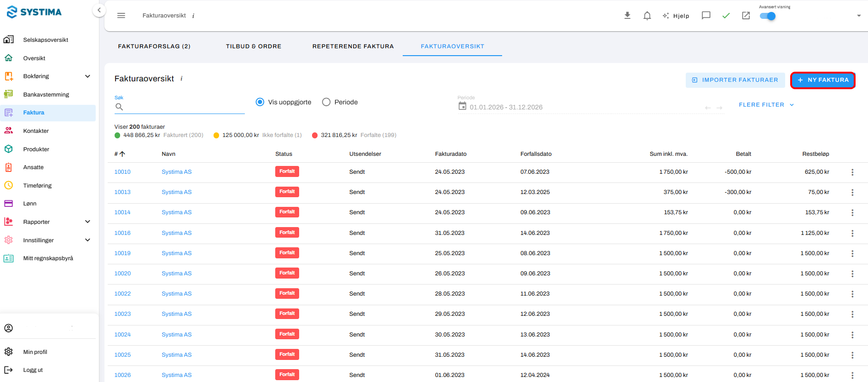Click the download icon in top bar
The height and width of the screenshot is (382, 868).
pyautogui.click(x=627, y=16)
